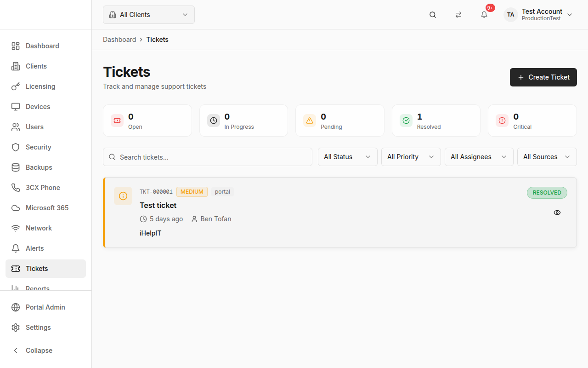Expand the All Priority filter
This screenshot has width=588, height=368.
(x=411, y=157)
